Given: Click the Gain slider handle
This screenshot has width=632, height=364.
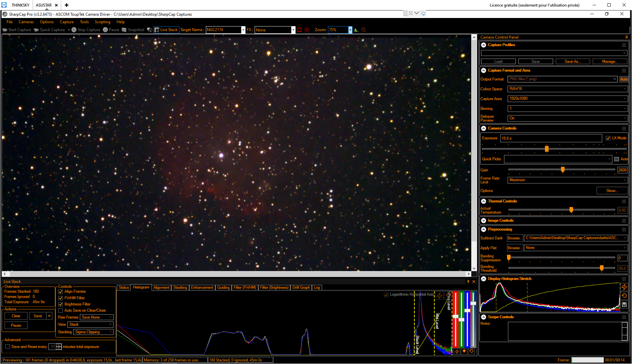Looking at the screenshot, I should (563, 170).
